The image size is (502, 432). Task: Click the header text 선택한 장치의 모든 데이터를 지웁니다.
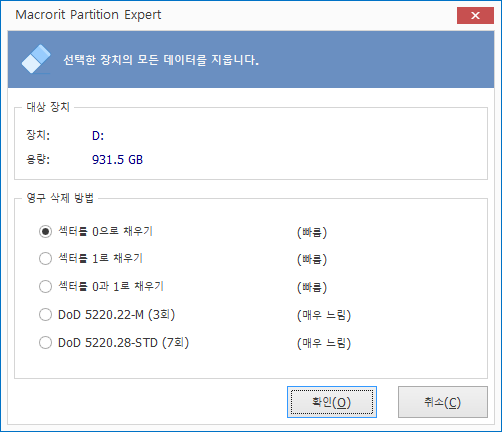tap(161, 60)
